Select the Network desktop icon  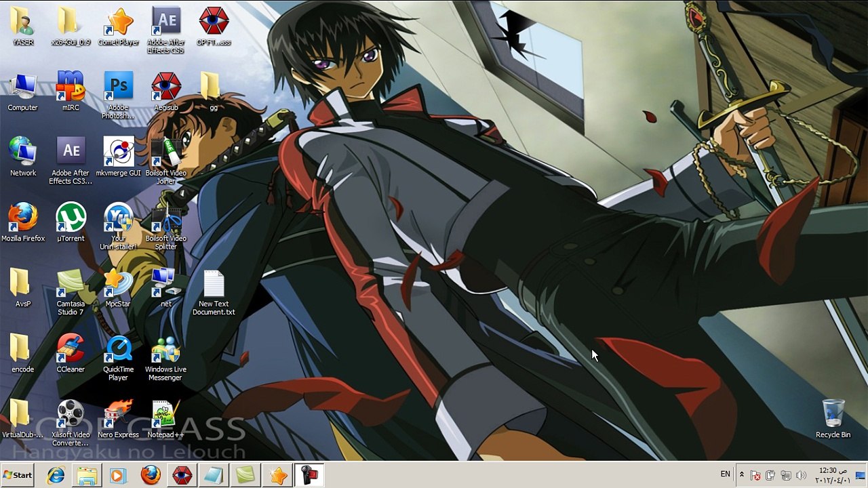pyautogui.click(x=23, y=157)
